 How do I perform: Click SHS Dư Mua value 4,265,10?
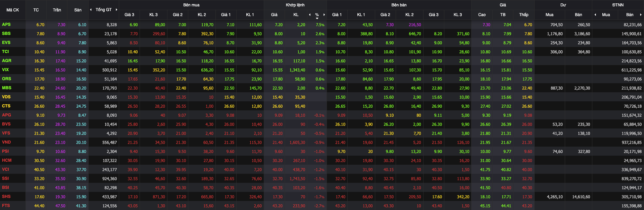(555, 197)
